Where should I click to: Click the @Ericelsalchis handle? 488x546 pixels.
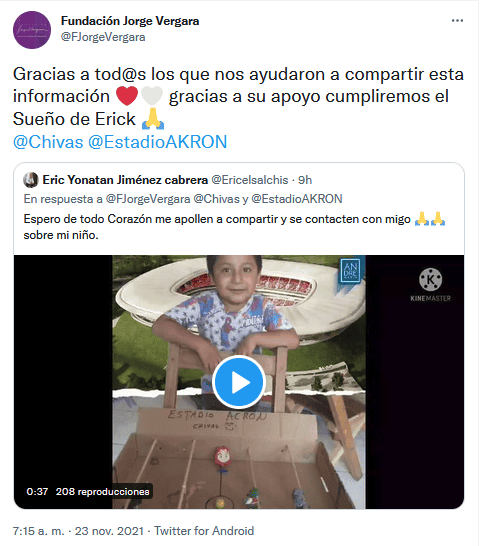click(x=250, y=180)
